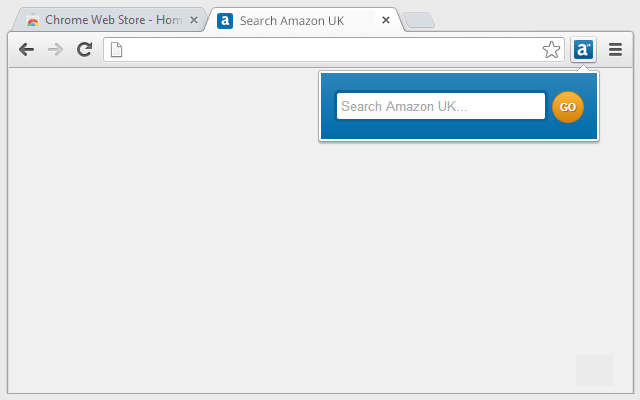Click the forward navigation arrow
640x400 pixels.
tap(56, 50)
